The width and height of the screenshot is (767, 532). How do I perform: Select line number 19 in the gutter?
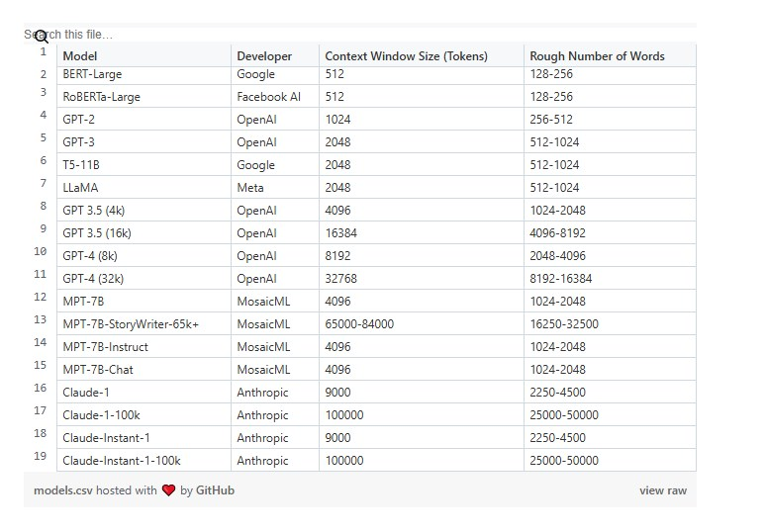(x=41, y=457)
